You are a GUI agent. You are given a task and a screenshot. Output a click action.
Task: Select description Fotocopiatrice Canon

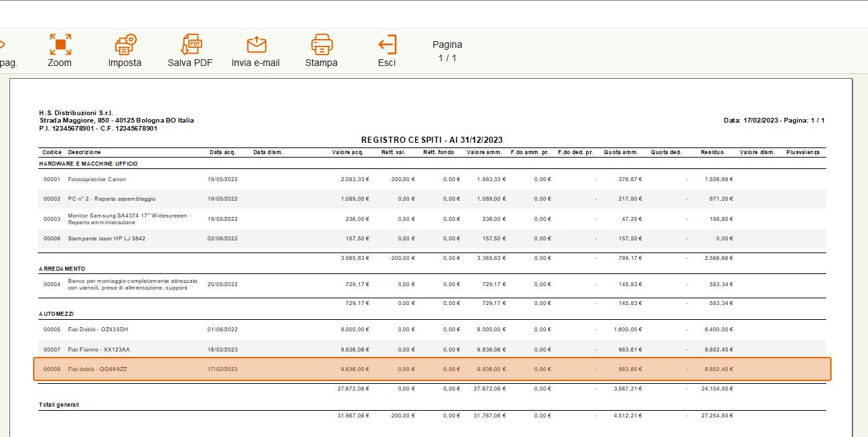coord(97,179)
